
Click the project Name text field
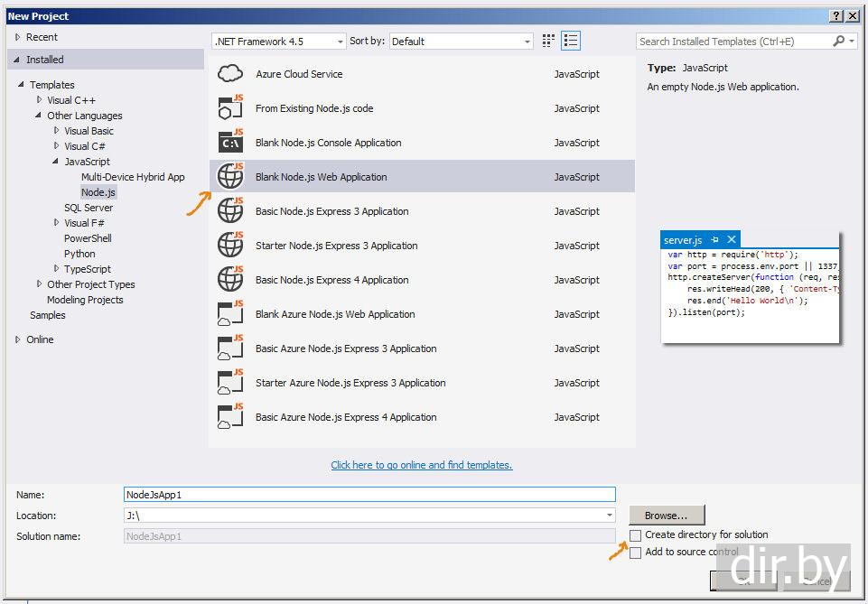click(x=369, y=495)
